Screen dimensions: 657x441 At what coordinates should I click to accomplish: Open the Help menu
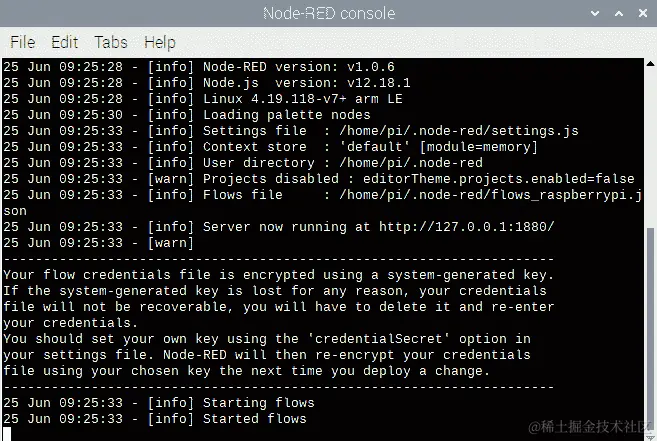coord(160,42)
